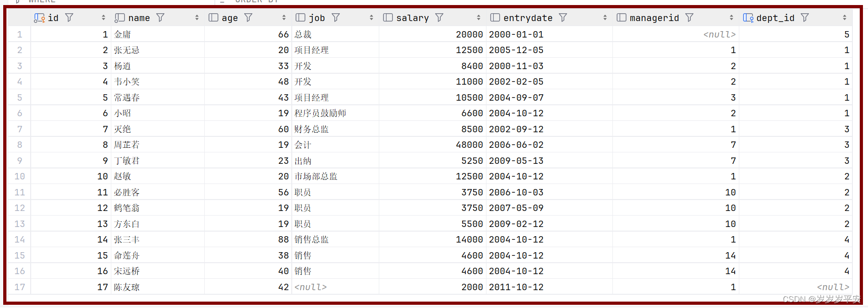This screenshot has width=868, height=308.
Task: Toggle sort arrows on job column
Action: point(371,18)
